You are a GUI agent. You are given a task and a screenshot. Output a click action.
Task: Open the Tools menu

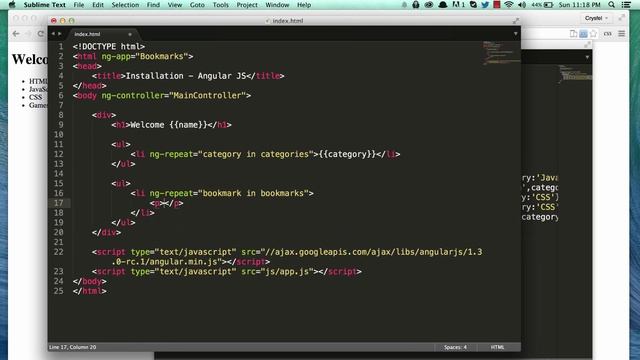point(220,5)
